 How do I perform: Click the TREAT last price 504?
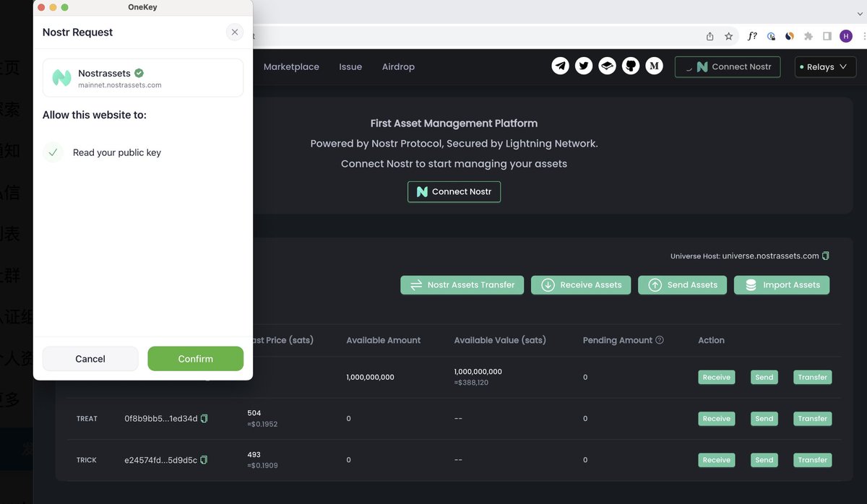click(254, 414)
